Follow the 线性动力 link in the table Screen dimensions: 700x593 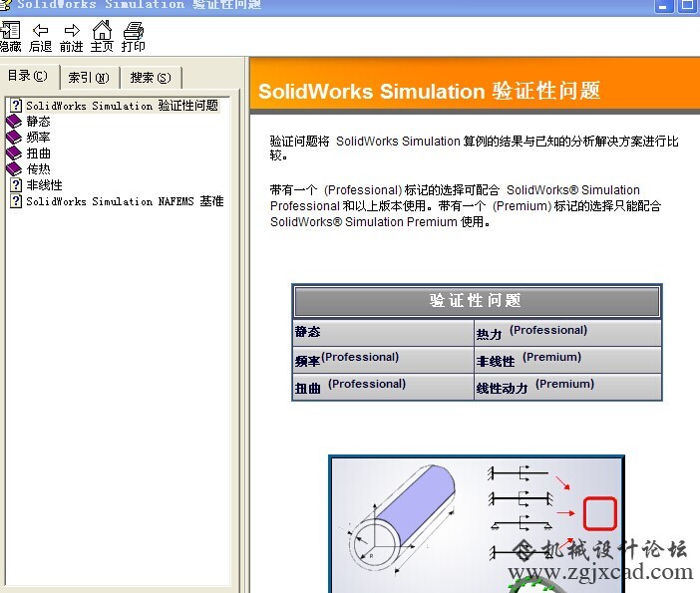502,389
